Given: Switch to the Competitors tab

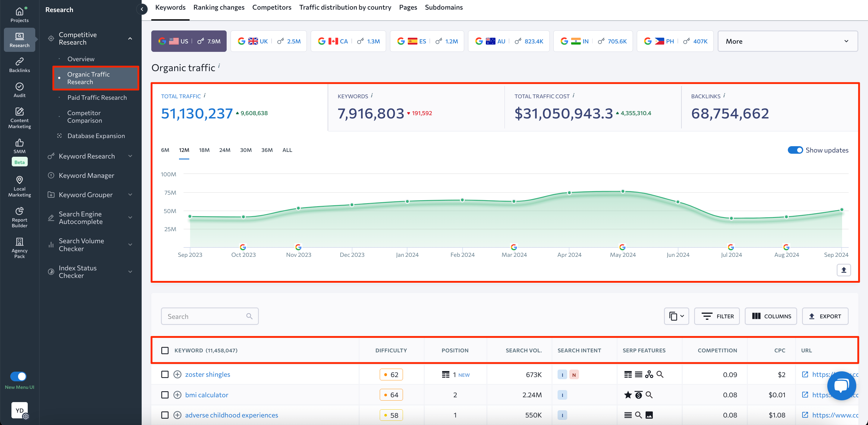Looking at the screenshot, I should point(272,8).
